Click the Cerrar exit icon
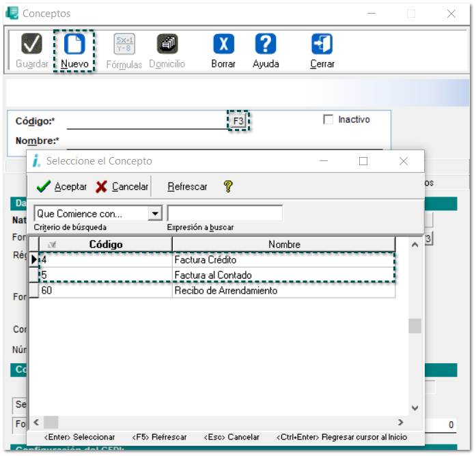Screen dimensions: 476x456 click(322, 44)
